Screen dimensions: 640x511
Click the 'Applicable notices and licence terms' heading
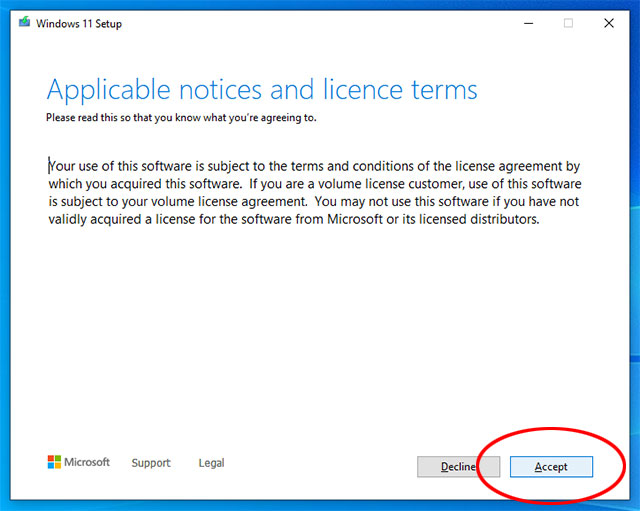pyautogui.click(x=262, y=90)
